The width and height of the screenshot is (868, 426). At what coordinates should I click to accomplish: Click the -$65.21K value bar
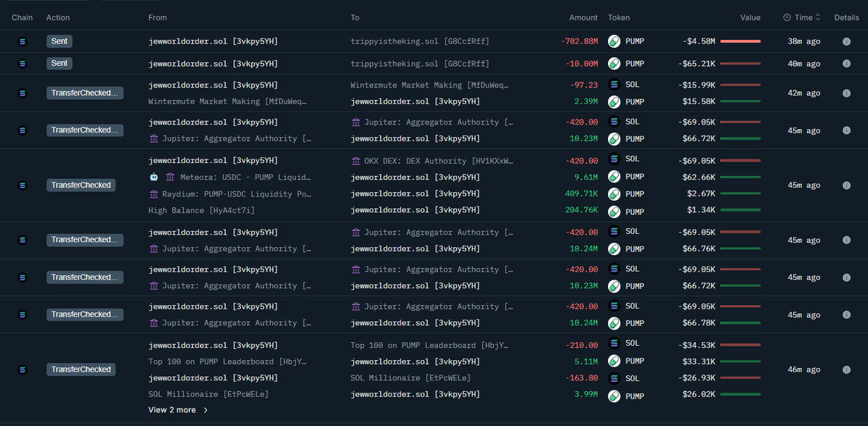click(x=740, y=64)
